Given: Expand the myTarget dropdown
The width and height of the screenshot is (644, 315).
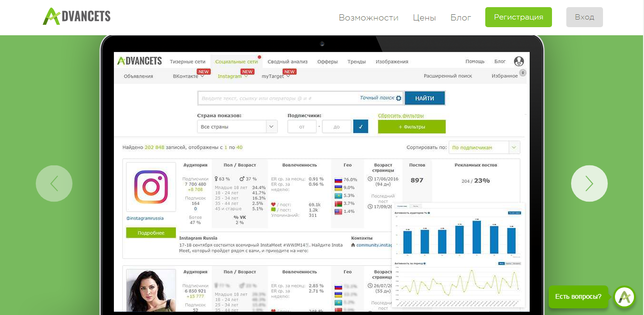Looking at the screenshot, I should pyautogui.click(x=276, y=76).
